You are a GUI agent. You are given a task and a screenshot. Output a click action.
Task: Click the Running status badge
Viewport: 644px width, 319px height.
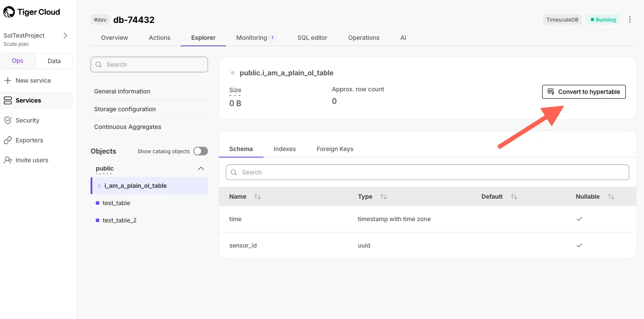click(x=602, y=19)
